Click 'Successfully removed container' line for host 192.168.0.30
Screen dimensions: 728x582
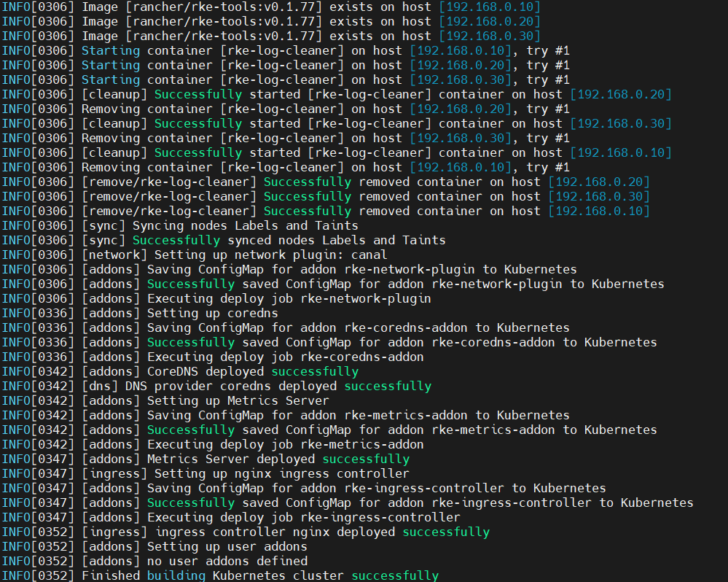(x=326, y=196)
